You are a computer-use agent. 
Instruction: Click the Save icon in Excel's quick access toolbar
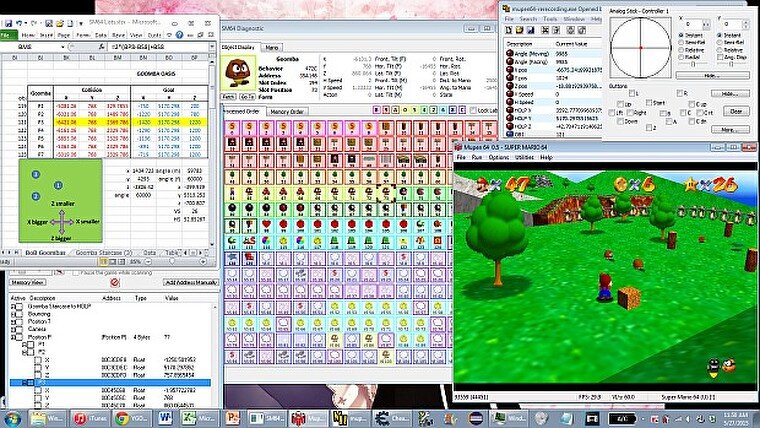click(8, 23)
